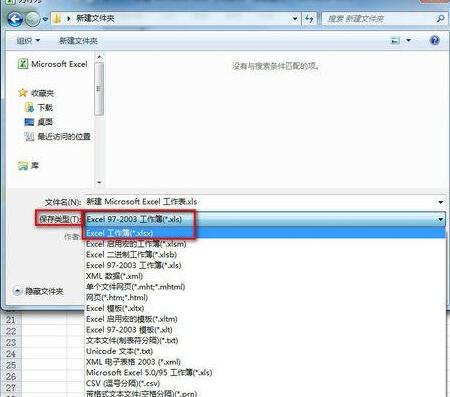
Task: Open the 组织 menu
Action: [28, 41]
